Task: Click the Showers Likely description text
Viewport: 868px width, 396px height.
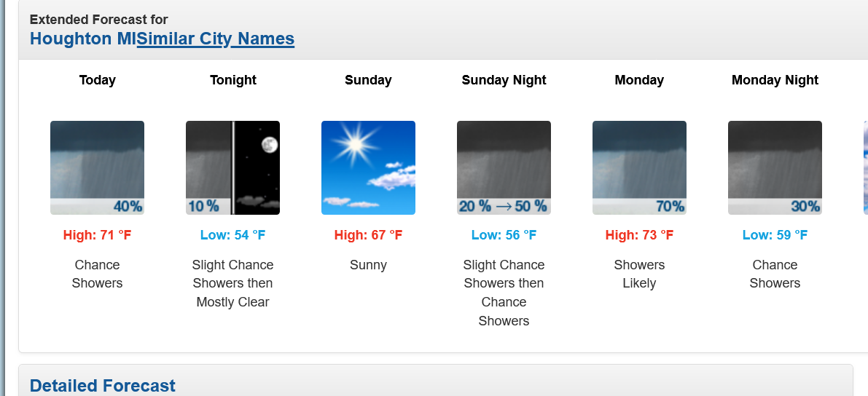Action: (639, 274)
